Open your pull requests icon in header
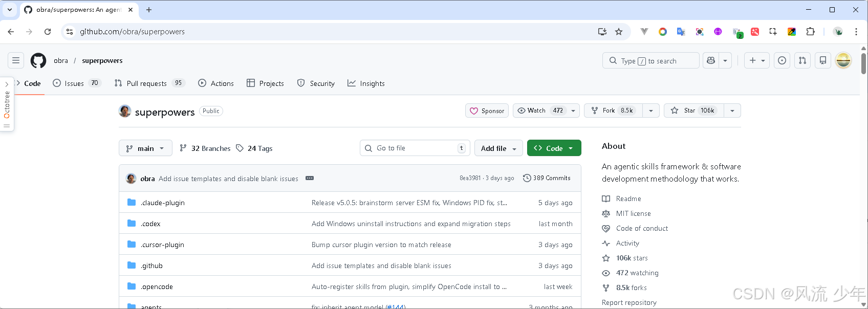The image size is (868, 309). (x=802, y=60)
